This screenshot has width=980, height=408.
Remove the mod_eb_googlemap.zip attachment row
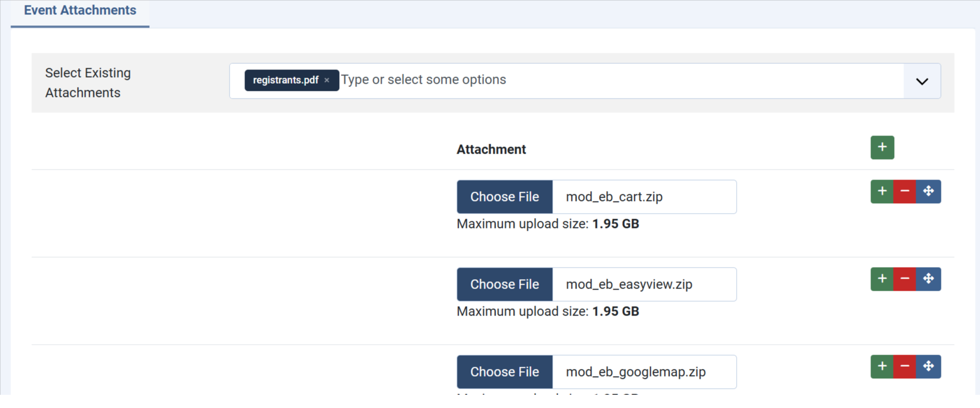pyautogui.click(x=905, y=367)
